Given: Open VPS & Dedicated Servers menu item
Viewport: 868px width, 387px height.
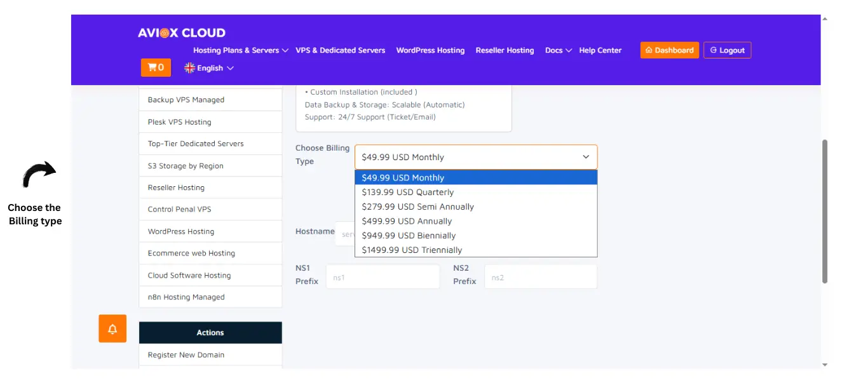Looking at the screenshot, I should [x=340, y=50].
